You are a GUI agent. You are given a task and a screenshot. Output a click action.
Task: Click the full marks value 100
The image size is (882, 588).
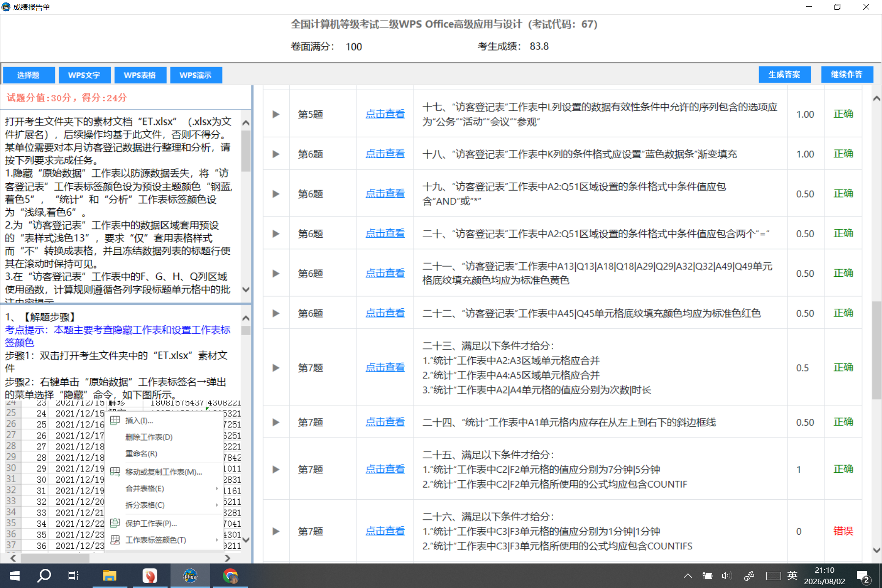tap(354, 47)
